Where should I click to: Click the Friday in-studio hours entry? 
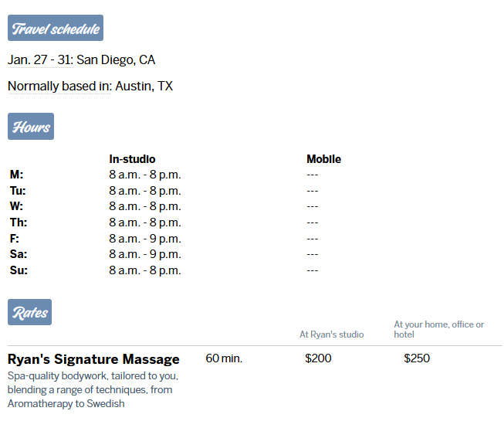tap(145, 239)
